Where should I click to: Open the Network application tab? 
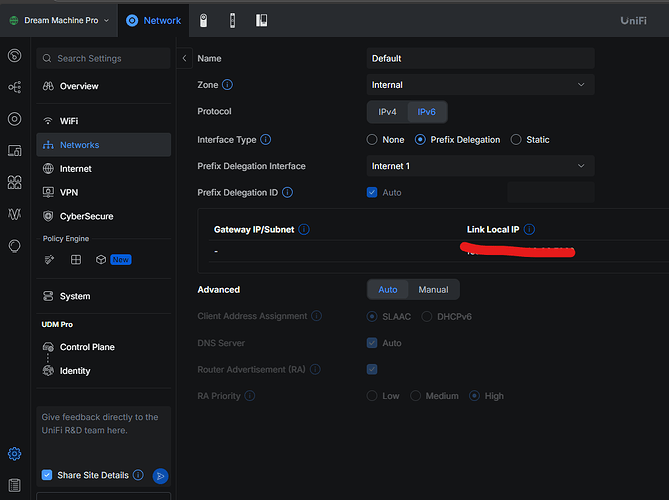tap(153, 20)
